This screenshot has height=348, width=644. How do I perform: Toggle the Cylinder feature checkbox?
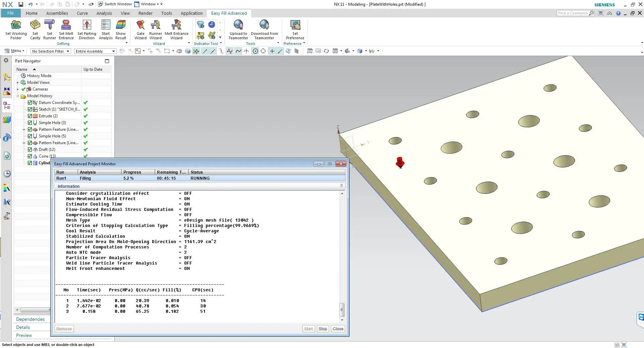tap(30, 163)
